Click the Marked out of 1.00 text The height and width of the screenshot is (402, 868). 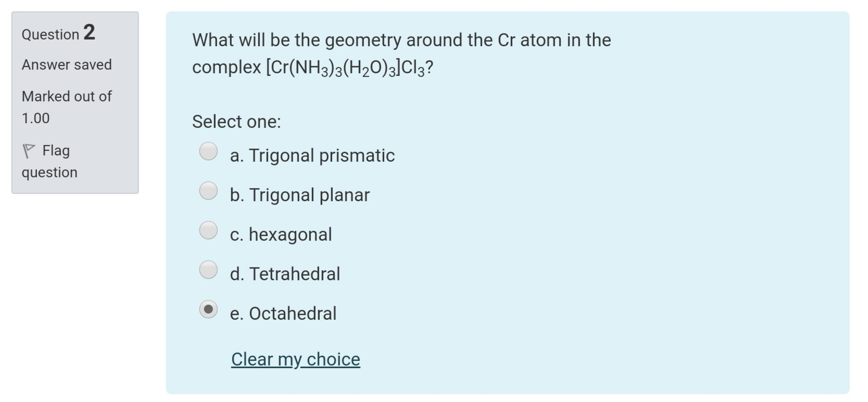66,107
